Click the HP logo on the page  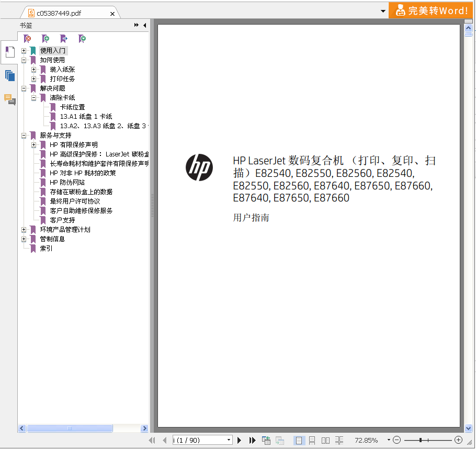point(199,167)
